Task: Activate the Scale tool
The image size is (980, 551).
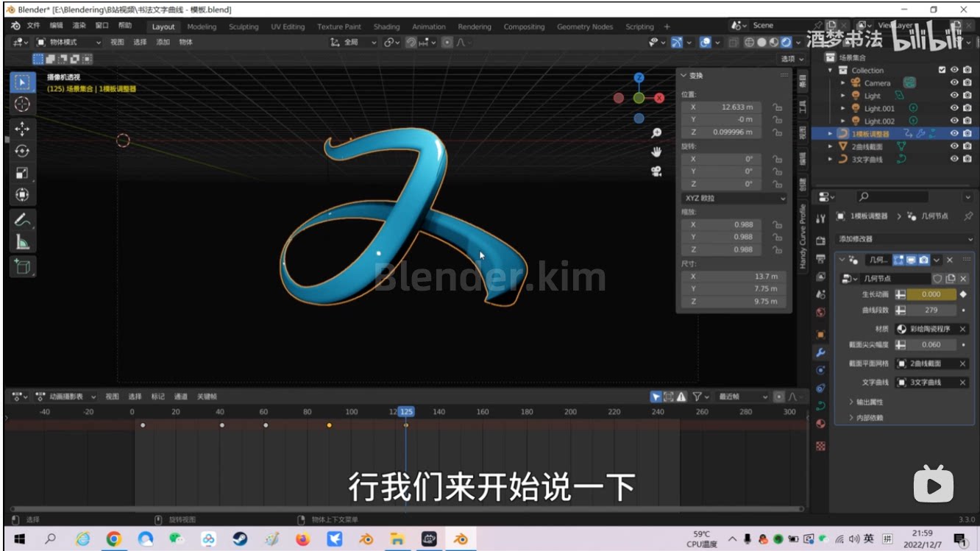Action: tap(22, 173)
